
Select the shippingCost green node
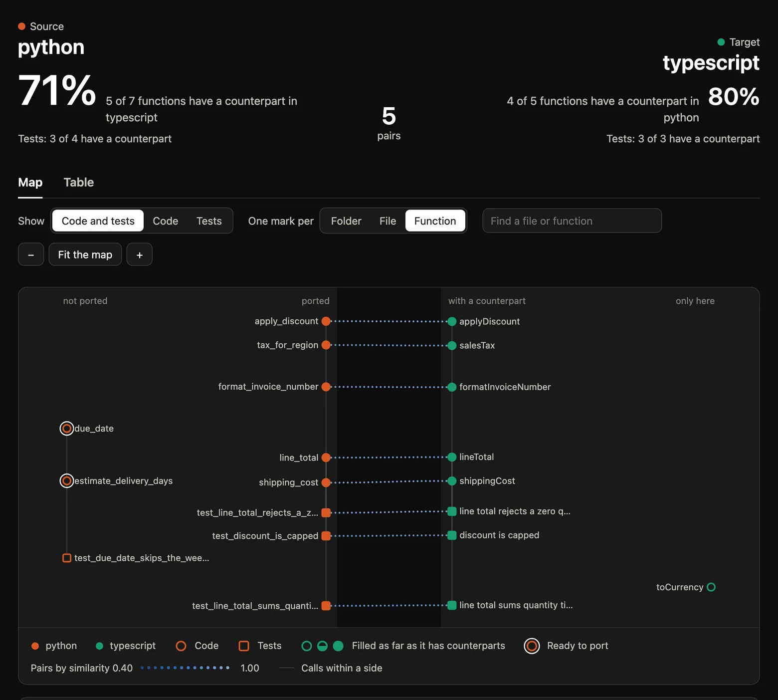click(452, 481)
